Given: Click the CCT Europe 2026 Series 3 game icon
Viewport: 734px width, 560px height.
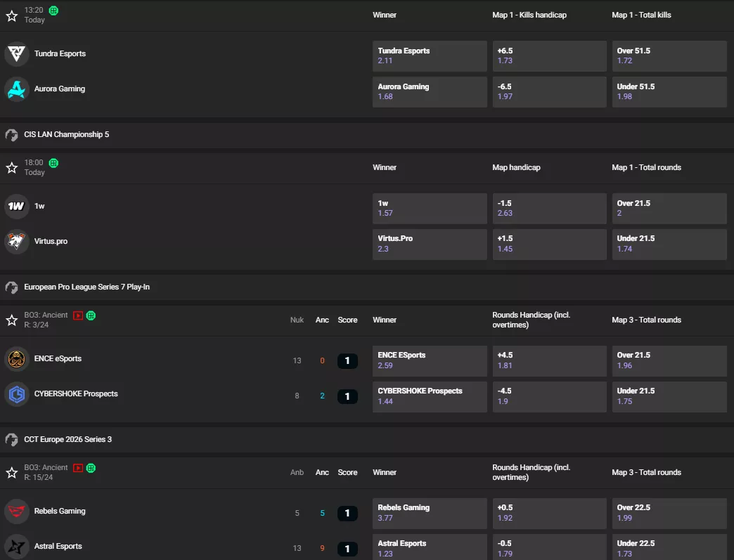Looking at the screenshot, I should [12, 440].
